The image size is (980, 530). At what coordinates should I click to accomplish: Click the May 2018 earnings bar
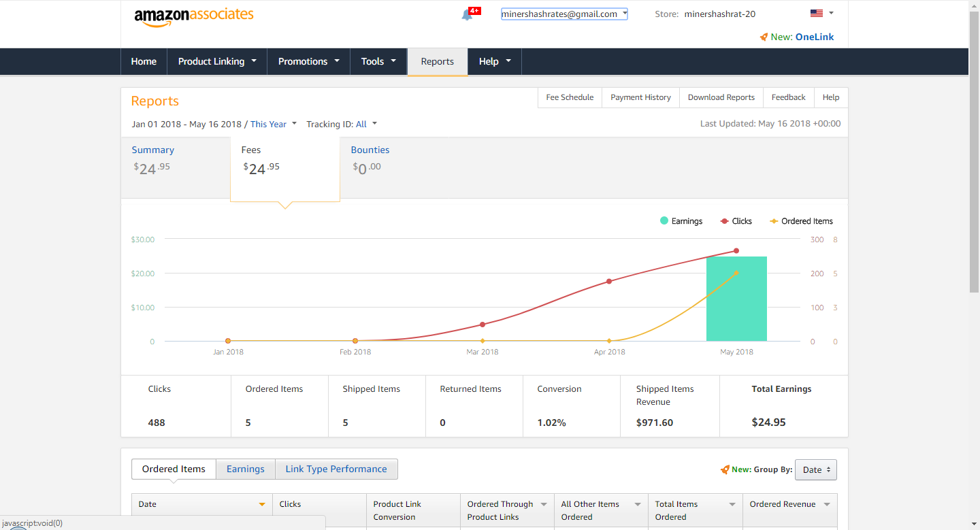click(736, 299)
